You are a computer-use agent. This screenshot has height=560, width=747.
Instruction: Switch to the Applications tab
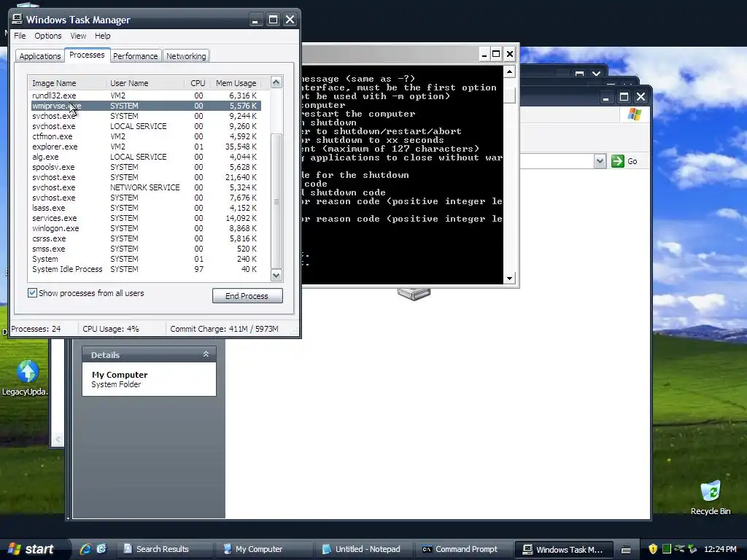pos(40,56)
